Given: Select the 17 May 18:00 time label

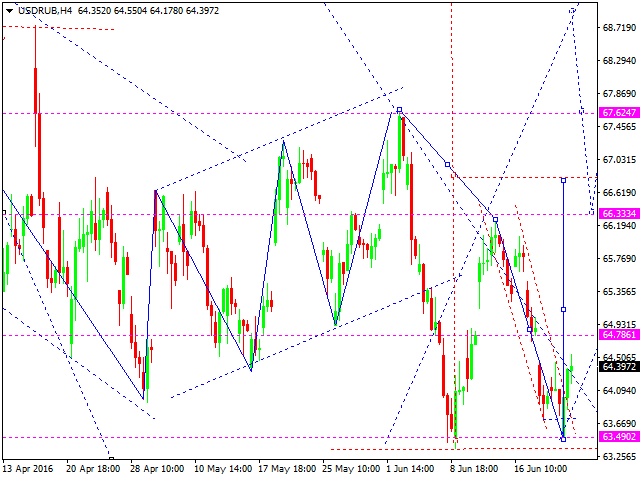Looking at the screenshot, I should point(287,469).
